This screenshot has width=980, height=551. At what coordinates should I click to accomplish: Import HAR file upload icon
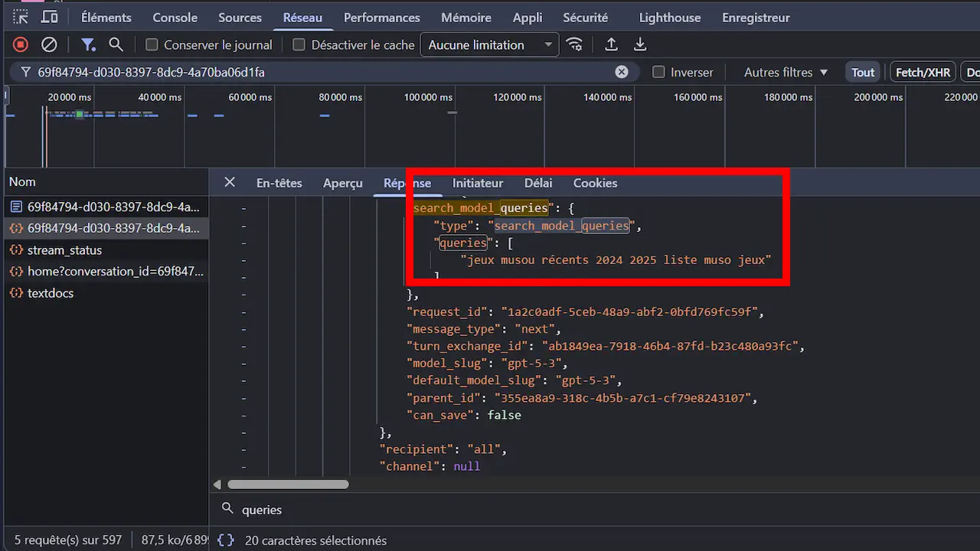(611, 44)
